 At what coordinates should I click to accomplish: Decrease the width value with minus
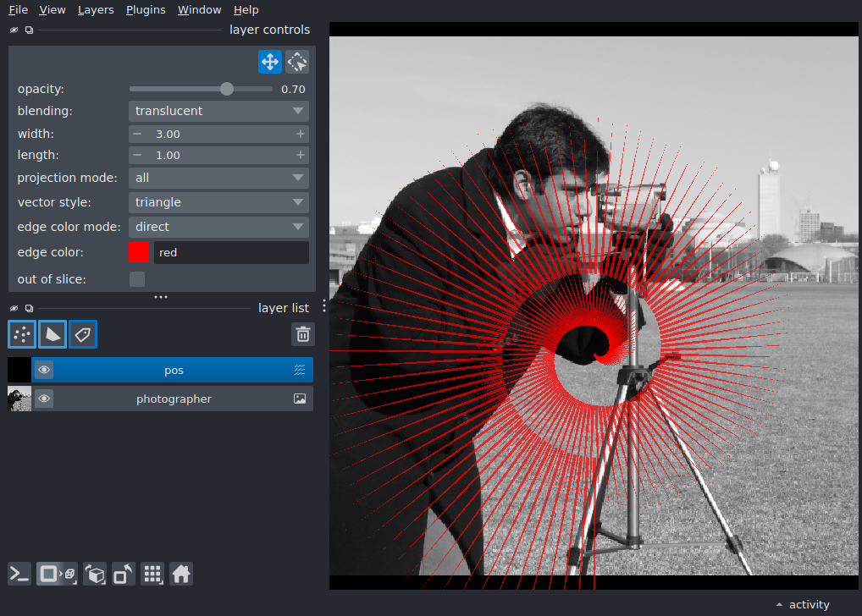[137, 134]
